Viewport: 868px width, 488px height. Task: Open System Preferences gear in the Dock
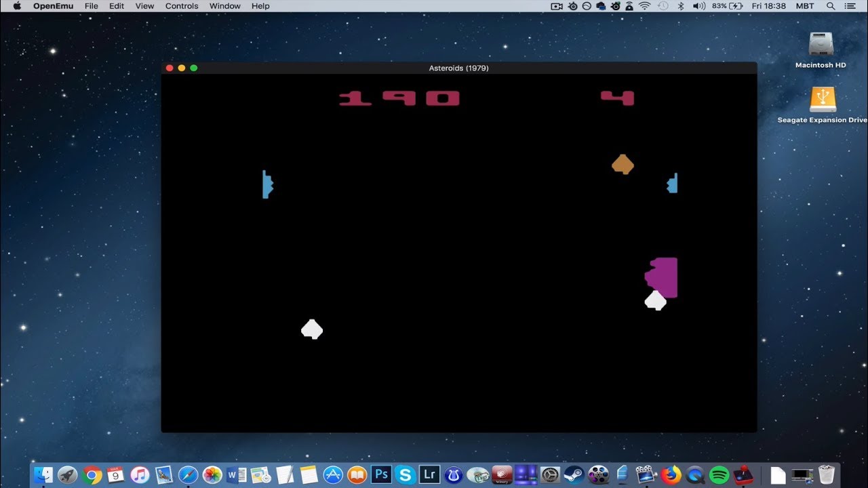click(x=550, y=475)
